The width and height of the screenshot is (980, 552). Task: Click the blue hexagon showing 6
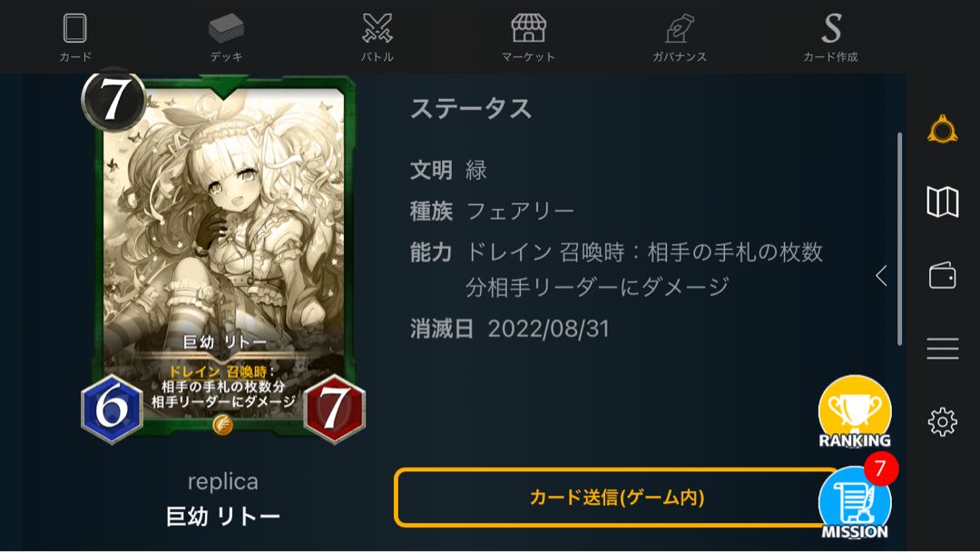click(x=113, y=409)
